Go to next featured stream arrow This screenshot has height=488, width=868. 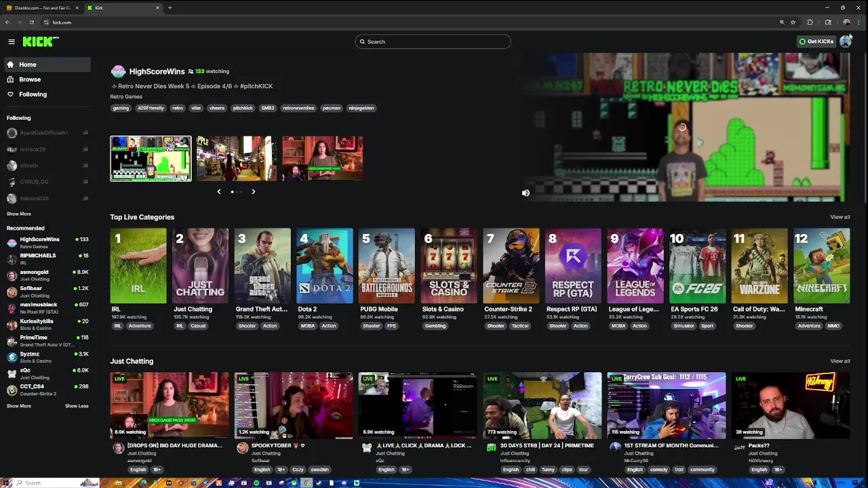253,192
